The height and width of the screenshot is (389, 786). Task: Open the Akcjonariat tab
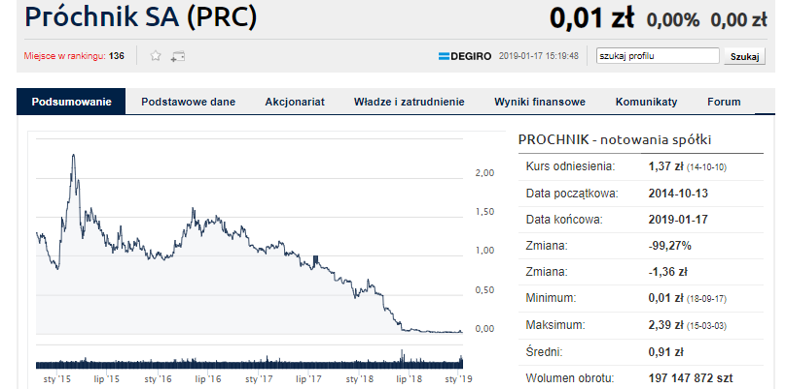pos(295,102)
